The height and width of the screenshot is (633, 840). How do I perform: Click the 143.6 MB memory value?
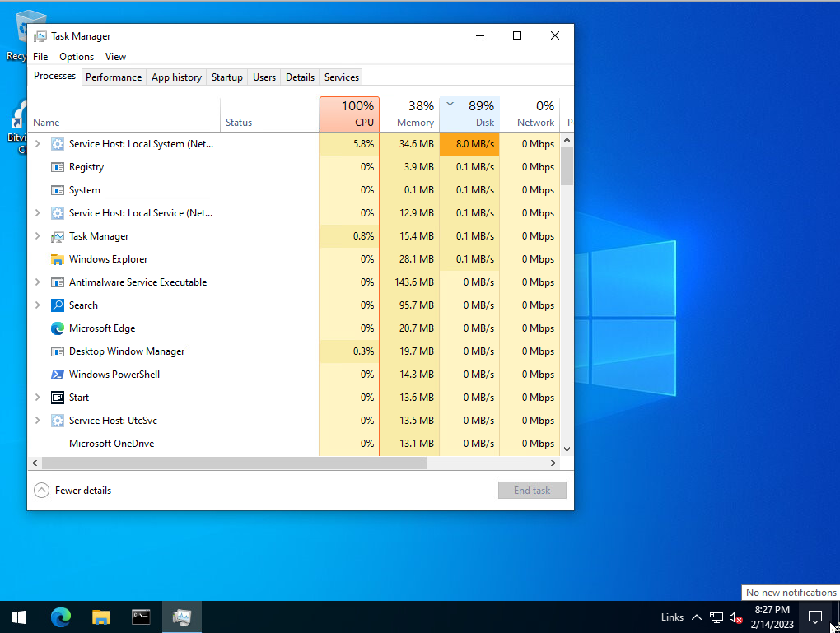414,282
